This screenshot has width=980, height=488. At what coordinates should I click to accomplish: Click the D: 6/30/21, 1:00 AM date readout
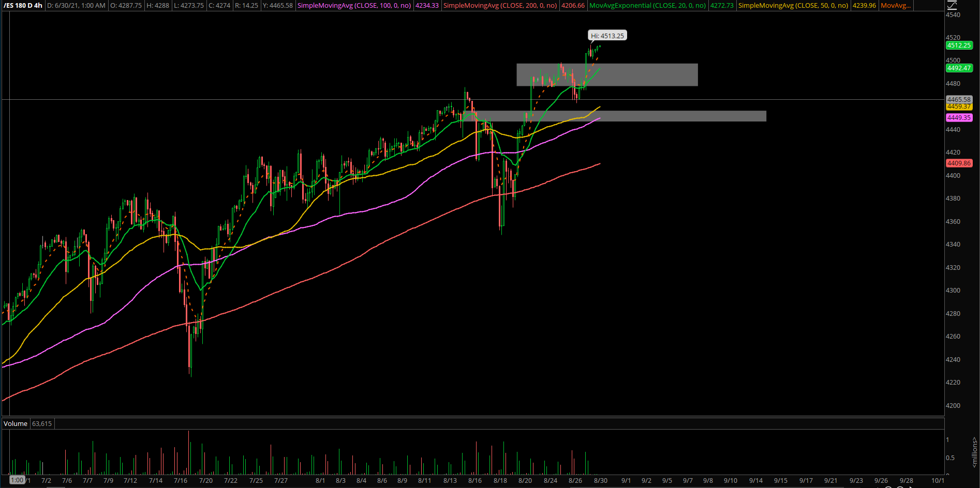click(x=76, y=5)
